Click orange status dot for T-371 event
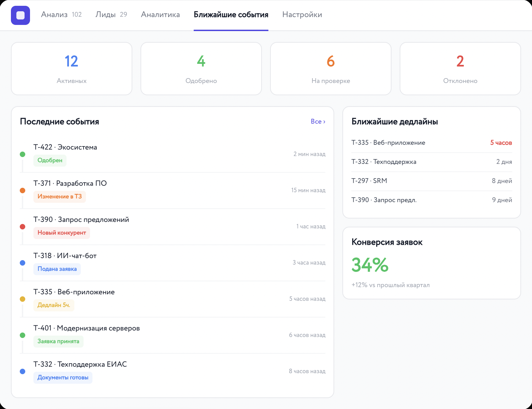Screen dimensions: 532x409 click(23, 191)
